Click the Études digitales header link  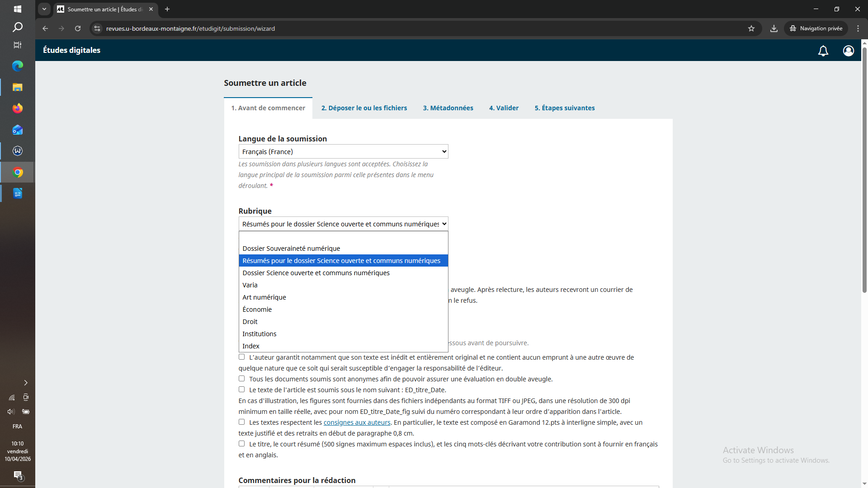71,50
